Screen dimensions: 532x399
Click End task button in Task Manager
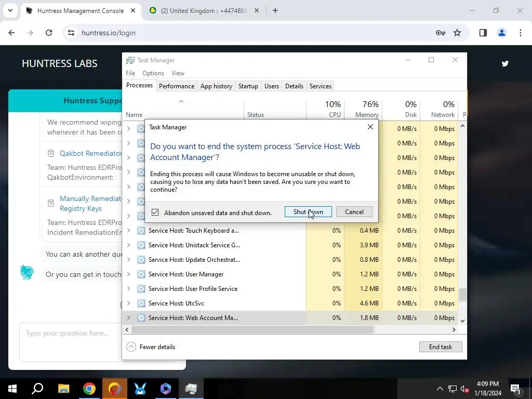(441, 347)
